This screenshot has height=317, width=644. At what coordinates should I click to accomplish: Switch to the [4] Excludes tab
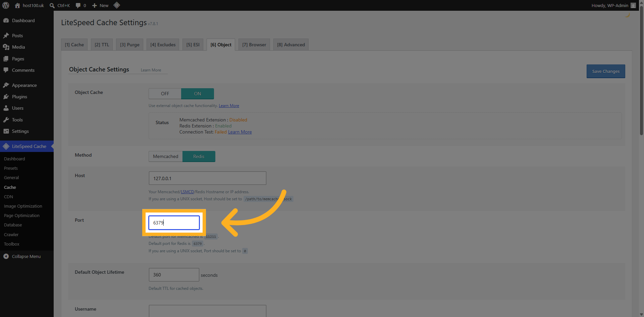click(163, 45)
